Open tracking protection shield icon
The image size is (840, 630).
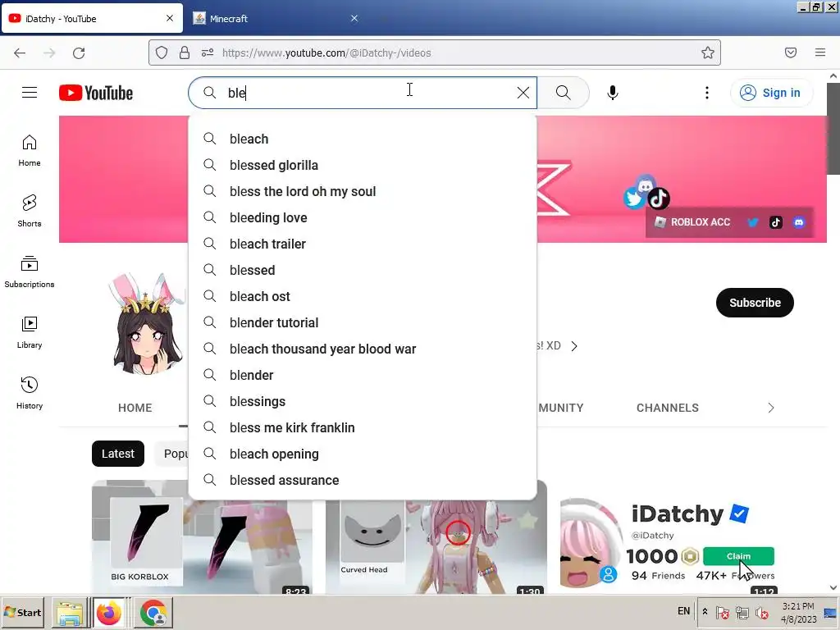162,52
